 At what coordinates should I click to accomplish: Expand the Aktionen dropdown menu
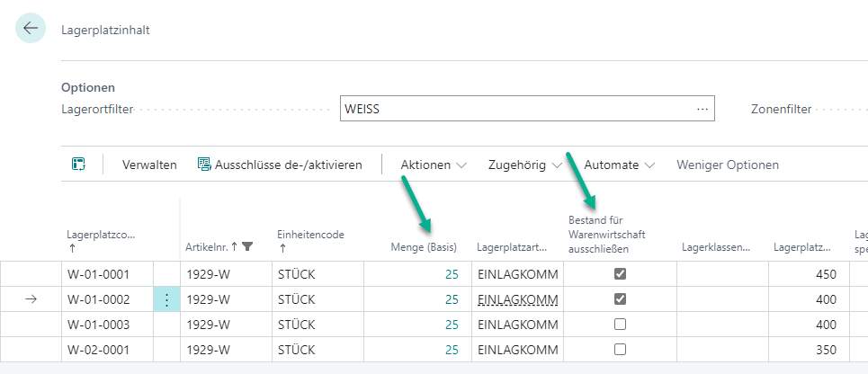point(434,165)
